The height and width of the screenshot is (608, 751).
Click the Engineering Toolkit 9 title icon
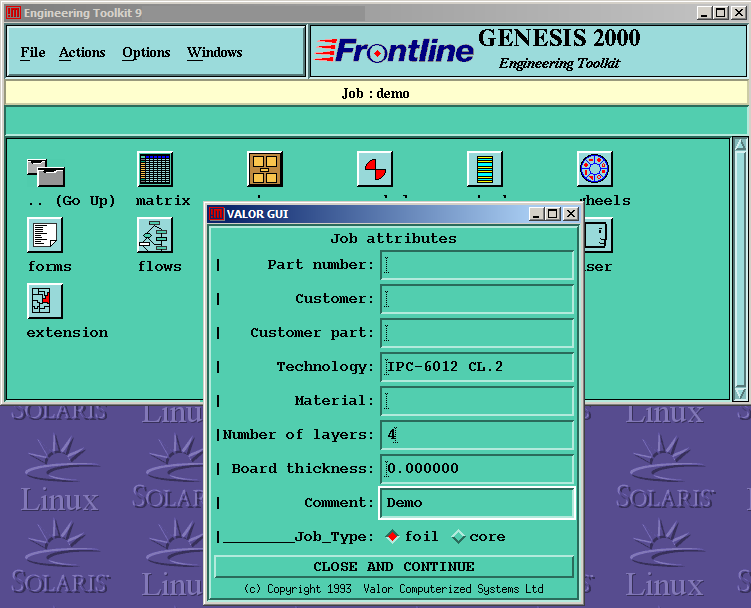13,13
